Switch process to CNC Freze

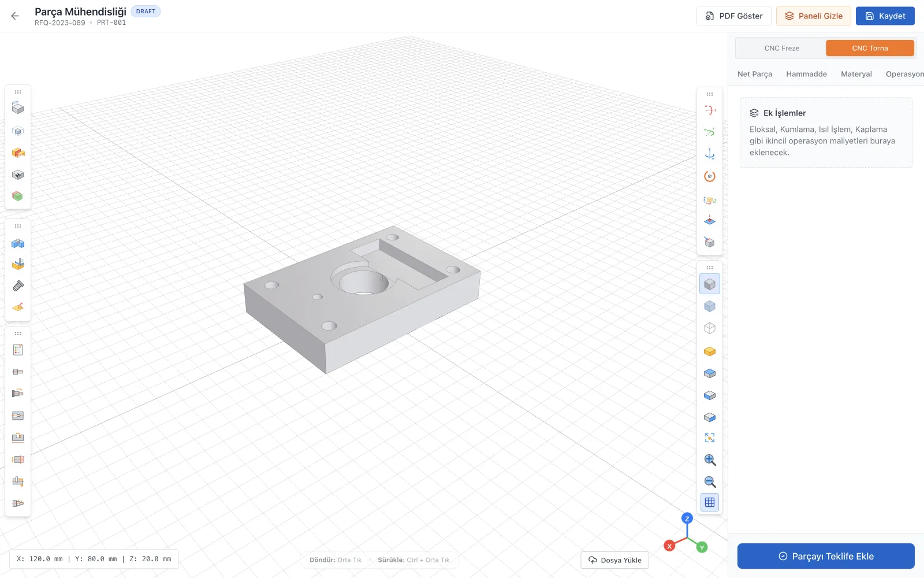782,48
